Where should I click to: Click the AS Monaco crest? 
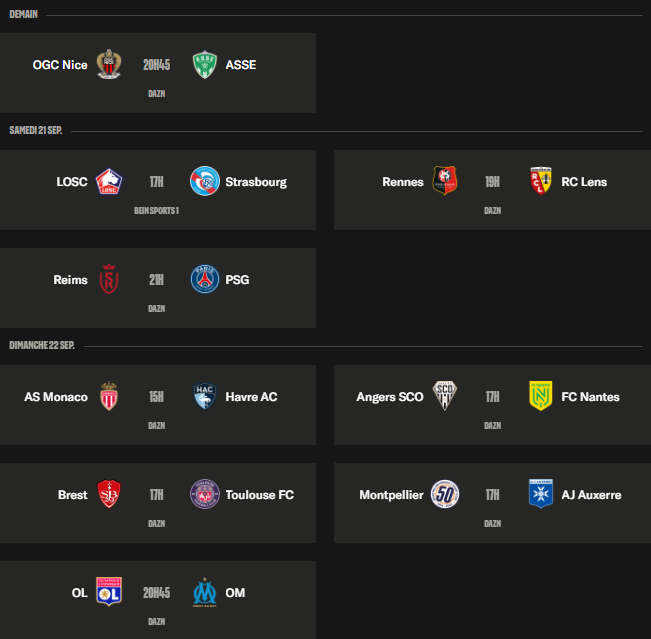109,396
